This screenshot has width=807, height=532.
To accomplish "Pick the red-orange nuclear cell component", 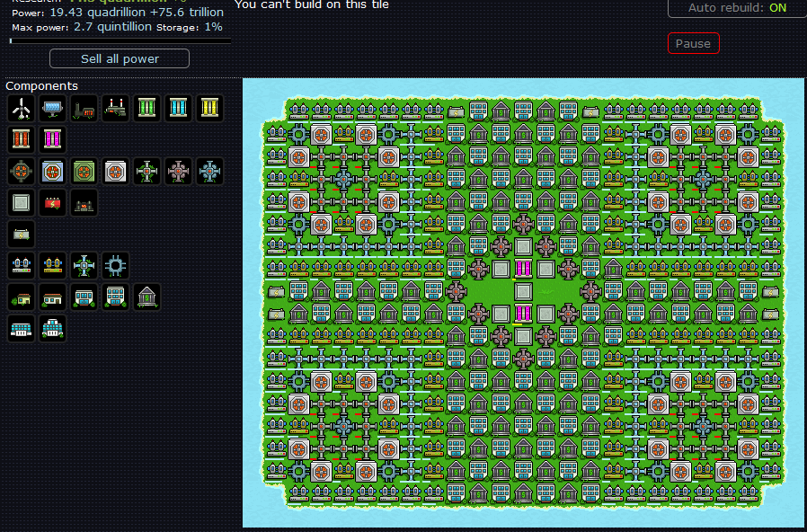I will (21, 139).
